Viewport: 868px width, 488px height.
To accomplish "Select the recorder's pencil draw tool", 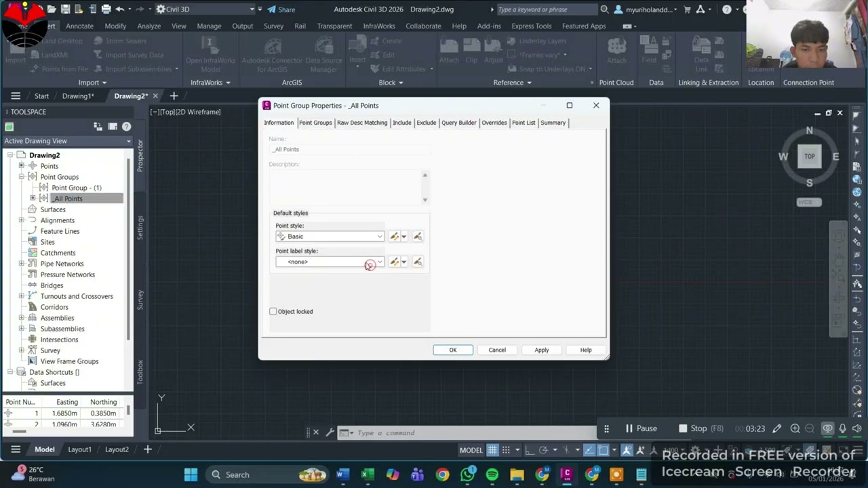I will coord(777,428).
